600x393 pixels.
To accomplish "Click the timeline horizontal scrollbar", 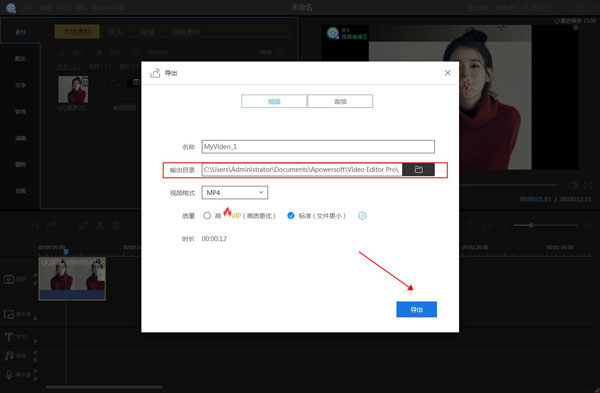I will 104,387.
